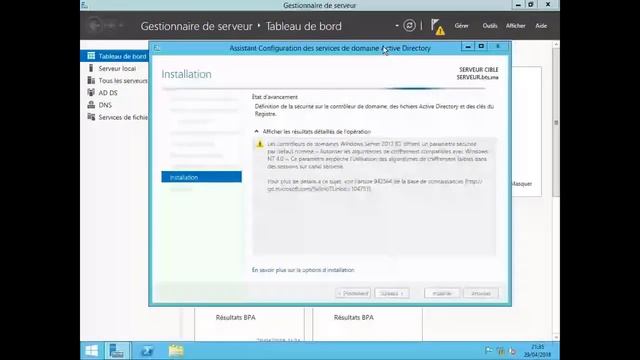
Task: Click the Installer button in the wizard
Action: coord(442,293)
